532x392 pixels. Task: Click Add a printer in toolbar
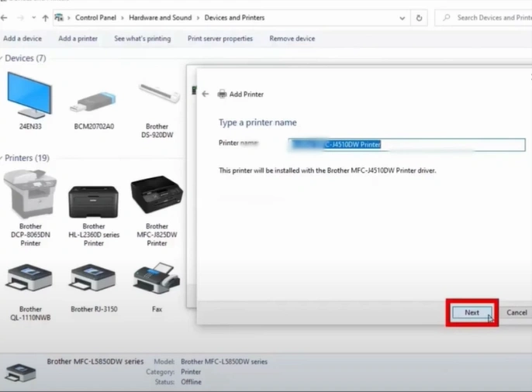coord(78,39)
